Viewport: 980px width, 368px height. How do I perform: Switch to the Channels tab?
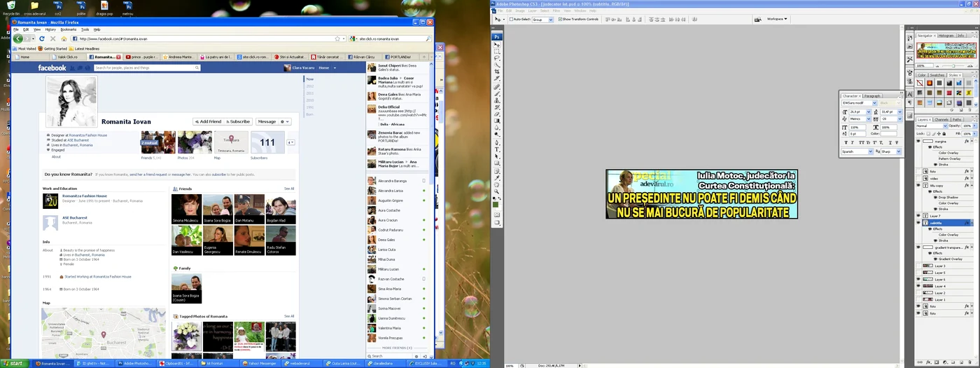941,119
